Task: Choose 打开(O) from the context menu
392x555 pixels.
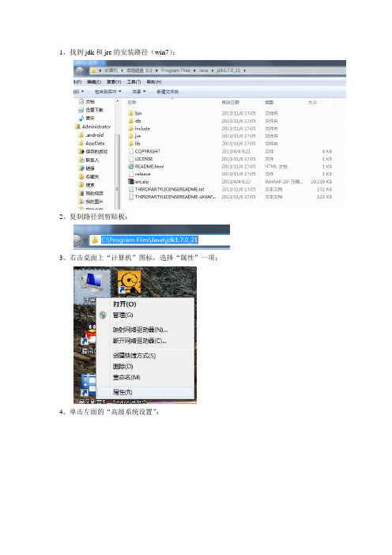Action: coord(125,304)
